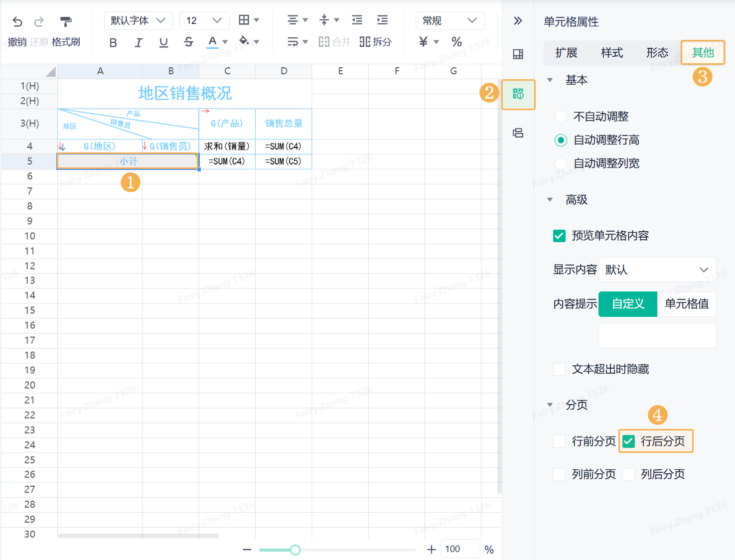Viewport: 735px width, 560px height.
Task: Switch to the 扩展 tab
Action: [566, 53]
